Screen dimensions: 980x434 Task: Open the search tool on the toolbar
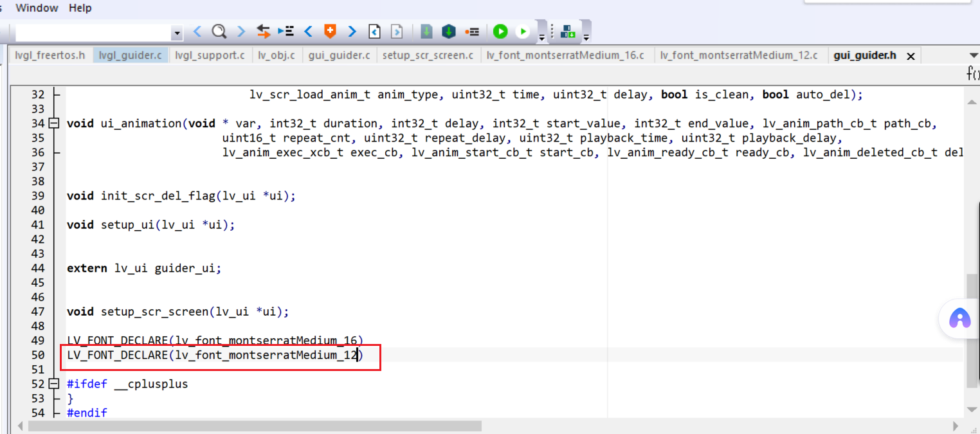219,31
